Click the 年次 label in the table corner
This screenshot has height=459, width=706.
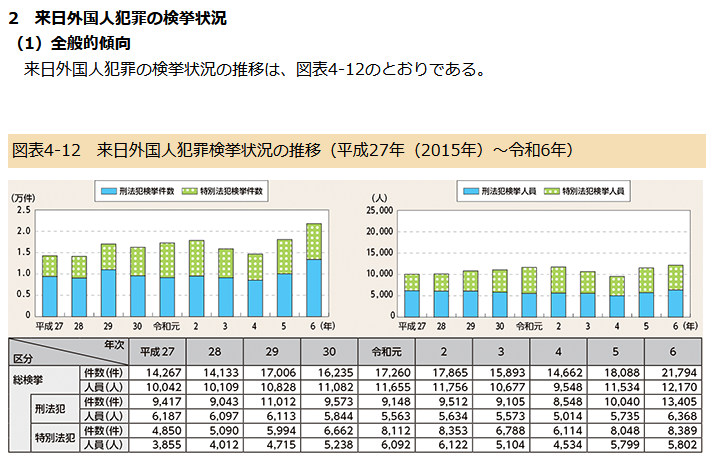pyautogui.click(x=114, y=345)
